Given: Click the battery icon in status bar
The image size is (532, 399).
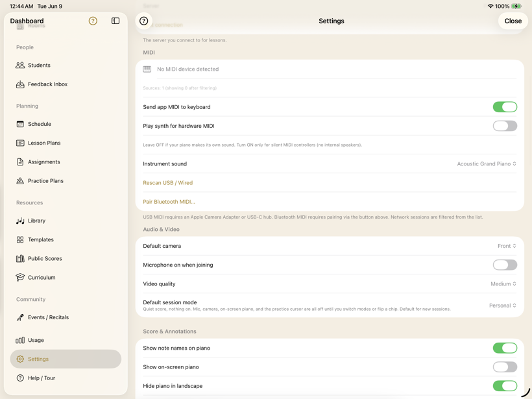Looking at the screenshot, I should (x=516, y=6).
